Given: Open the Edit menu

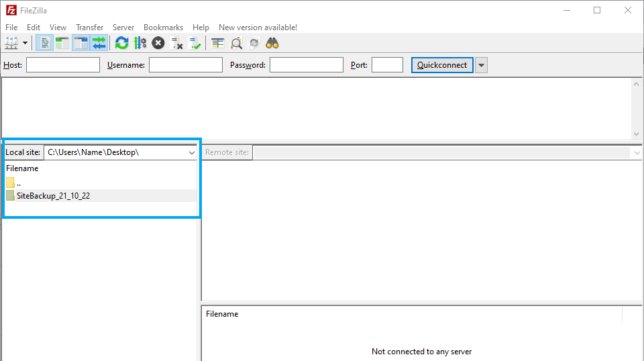Looking at the screenshot, I should tap(34, 27).
